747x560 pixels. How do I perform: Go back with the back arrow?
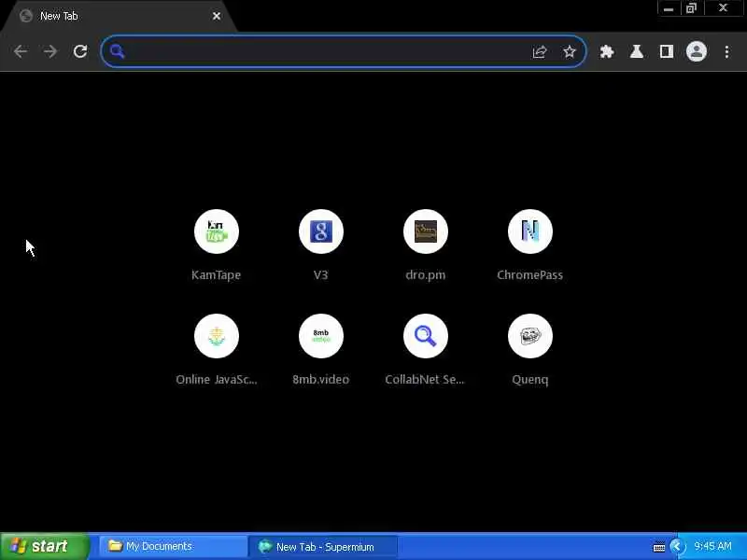[x=21, y=51]
